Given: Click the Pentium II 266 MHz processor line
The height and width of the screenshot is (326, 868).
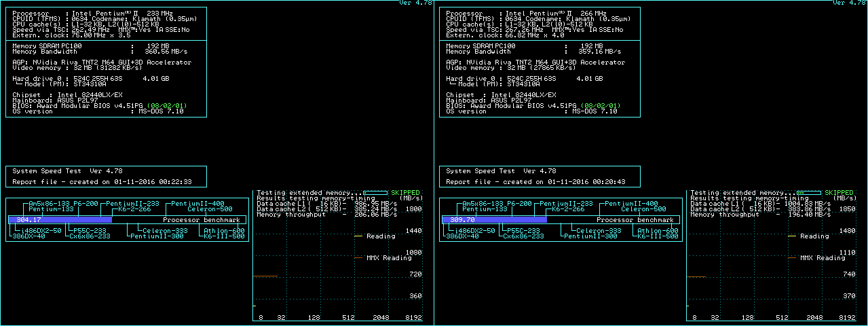Looking at the screenshot, I should pos(527,14).
